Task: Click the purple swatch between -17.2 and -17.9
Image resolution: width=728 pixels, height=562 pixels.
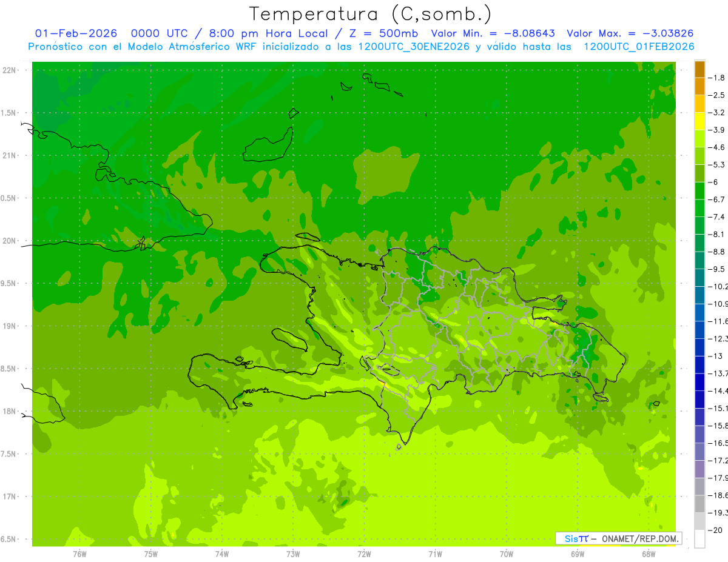Action: click(699, 469)
